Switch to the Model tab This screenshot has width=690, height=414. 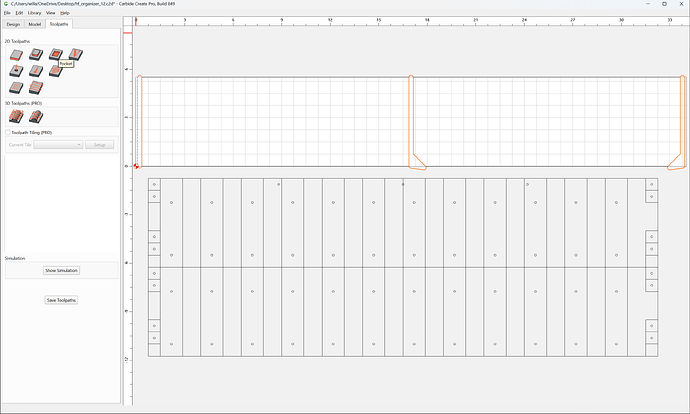[x=35, y=24]
